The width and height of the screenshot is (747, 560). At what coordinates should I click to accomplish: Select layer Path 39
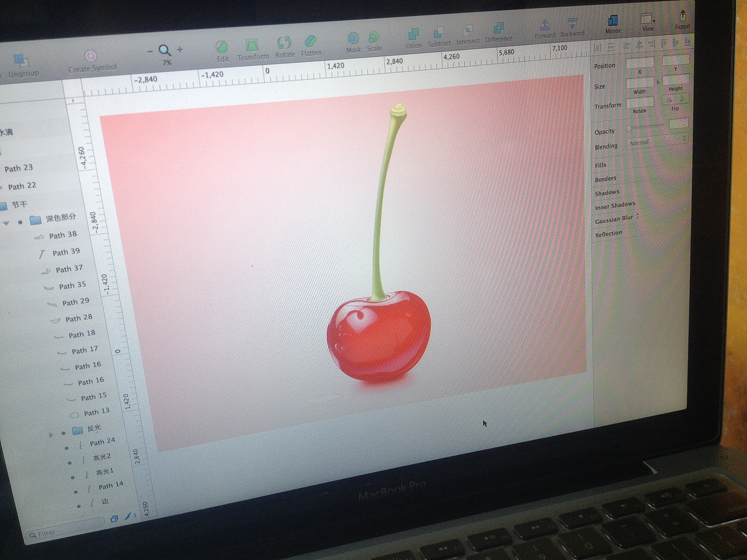pos(66,252)
